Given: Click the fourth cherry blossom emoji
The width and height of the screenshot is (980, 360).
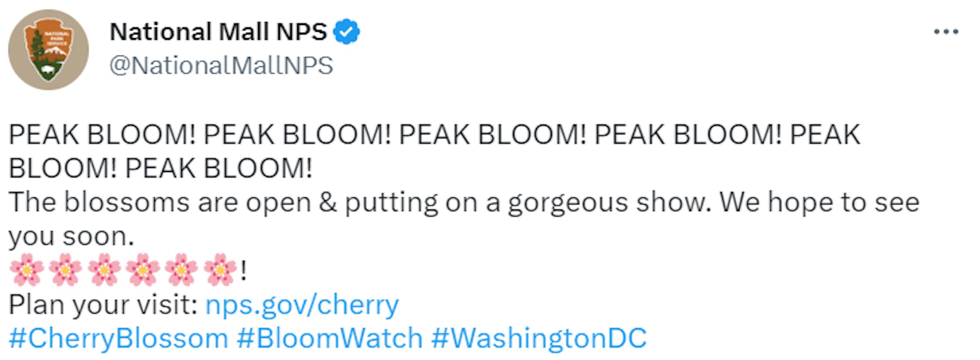Looking at the screenshot, I should click(142, 270).
